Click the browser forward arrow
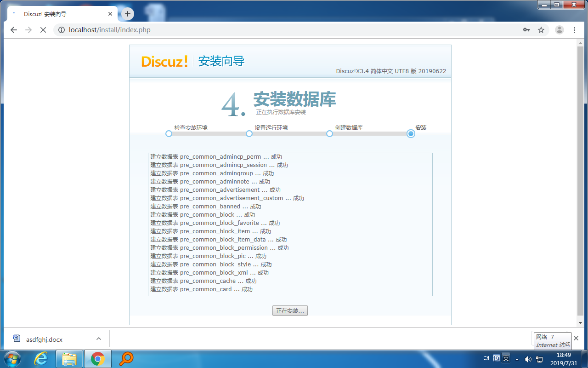 [28, 30]
